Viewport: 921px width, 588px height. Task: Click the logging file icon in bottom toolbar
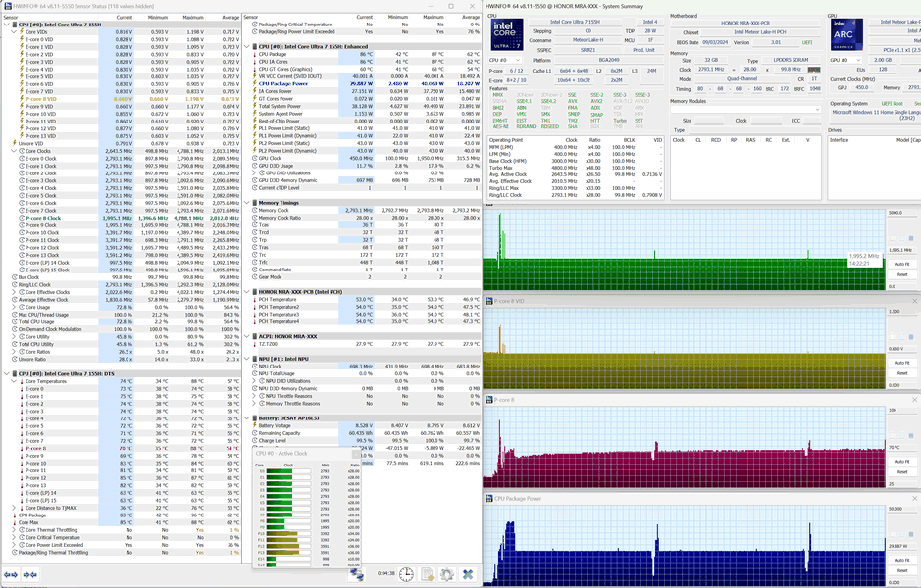[x=427, y=574]
